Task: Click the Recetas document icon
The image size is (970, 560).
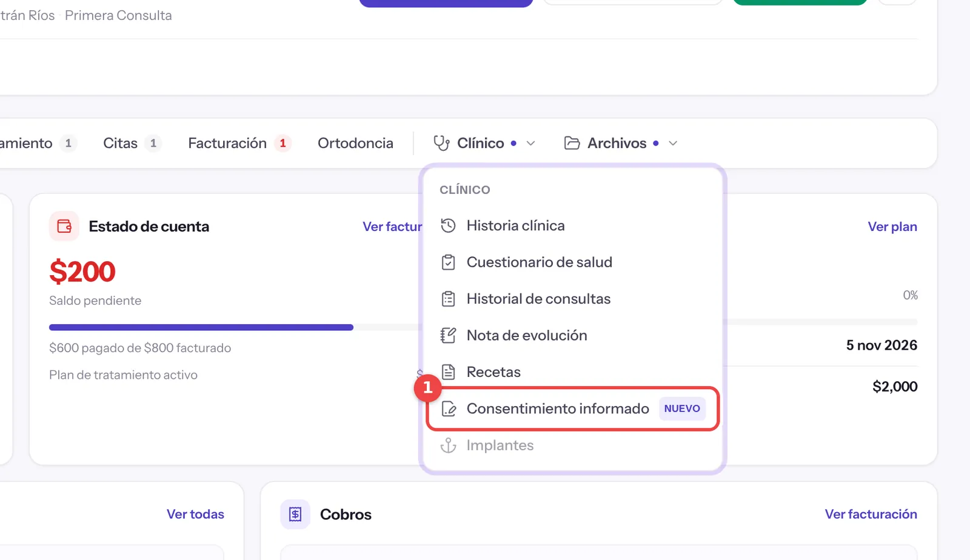Action: (x=448, y=372)
